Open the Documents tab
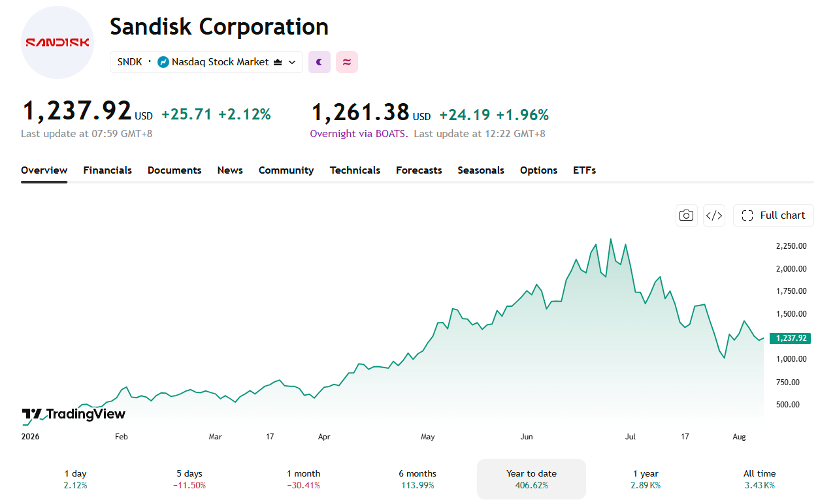 point(174,170)
